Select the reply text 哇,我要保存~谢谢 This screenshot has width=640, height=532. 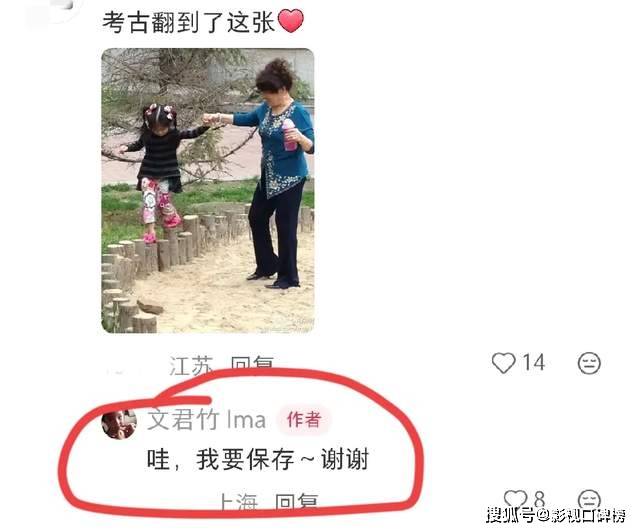pos(258,459)
